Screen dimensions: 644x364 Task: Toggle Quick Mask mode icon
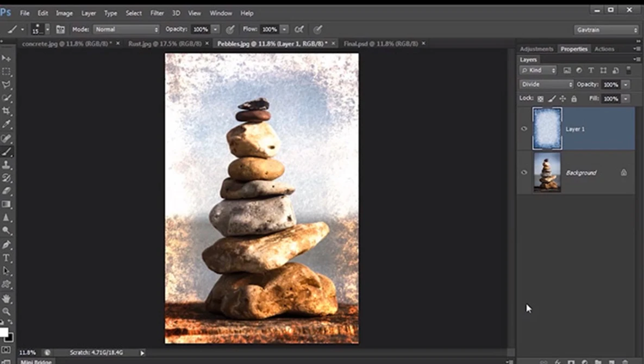6,350
